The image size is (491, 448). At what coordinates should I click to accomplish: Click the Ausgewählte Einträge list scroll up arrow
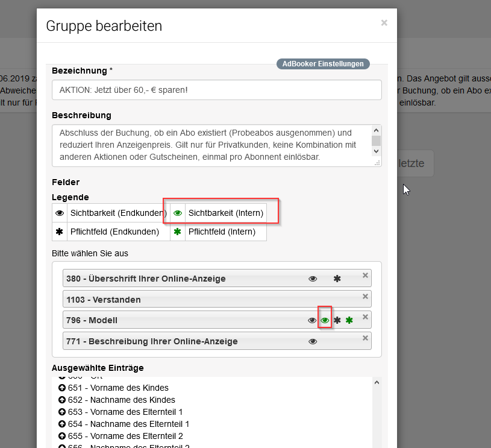377,382
